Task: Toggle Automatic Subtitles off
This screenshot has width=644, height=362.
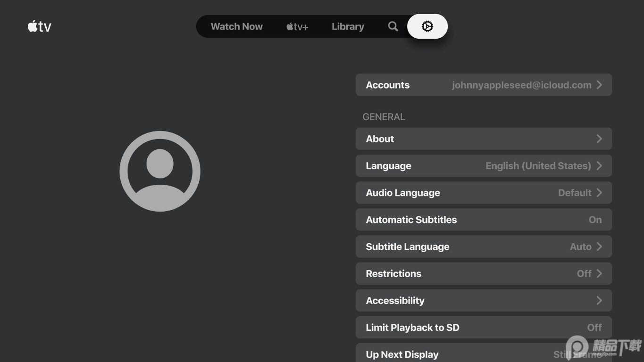Action: click(484, 219)
